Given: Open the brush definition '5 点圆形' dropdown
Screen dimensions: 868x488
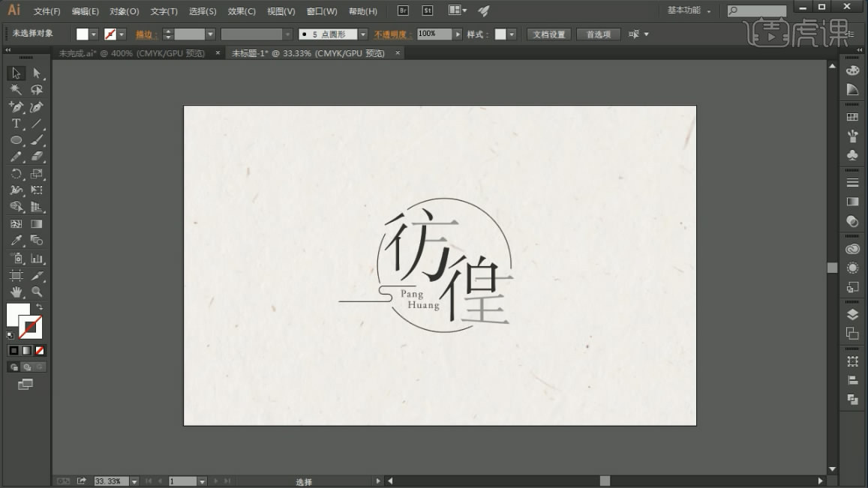Looking at the screenshot, I should coord(362,34).
